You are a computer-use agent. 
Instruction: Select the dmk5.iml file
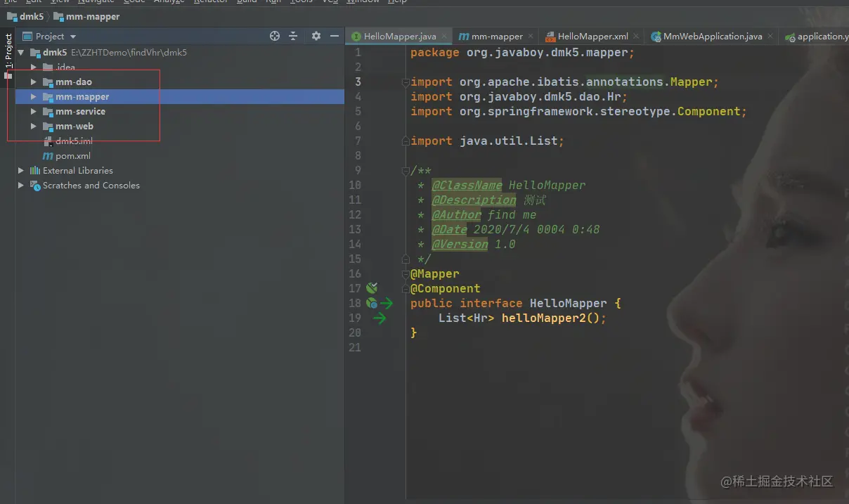click(74, 141)
